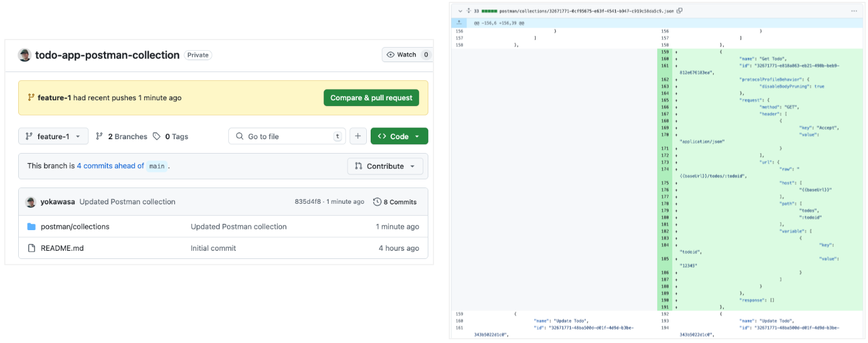The height and width of the screenshot is (343, 868).
Task: Copy the diff file path with copy icon
Action: (679, 11)
